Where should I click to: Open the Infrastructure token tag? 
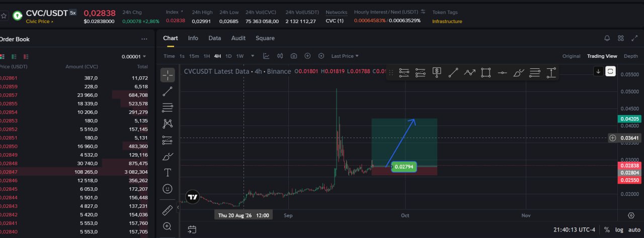pos(447,21)
